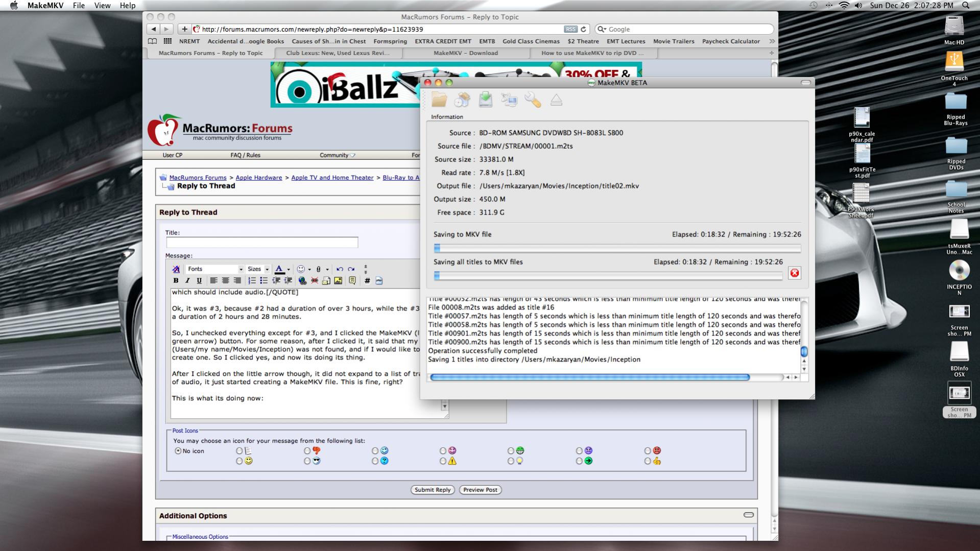Wrap CODE tags using the hash icon
The width and height of the screenshot is (980, 551).
coord(367,280)
